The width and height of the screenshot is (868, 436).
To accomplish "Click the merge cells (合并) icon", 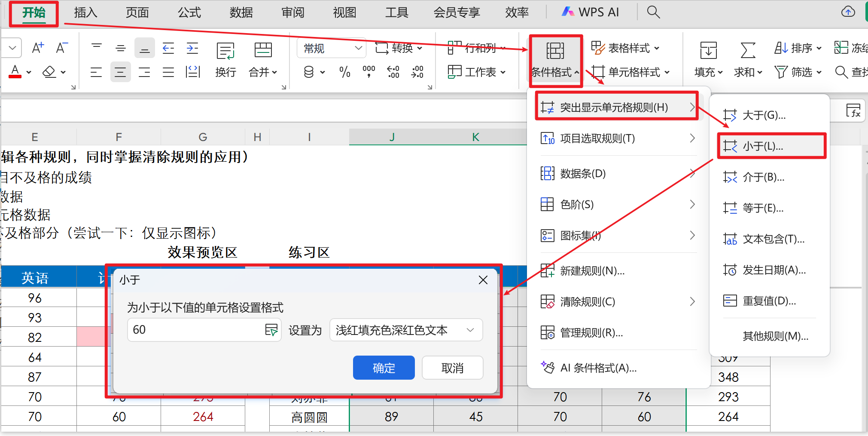I will click(263, 51).
